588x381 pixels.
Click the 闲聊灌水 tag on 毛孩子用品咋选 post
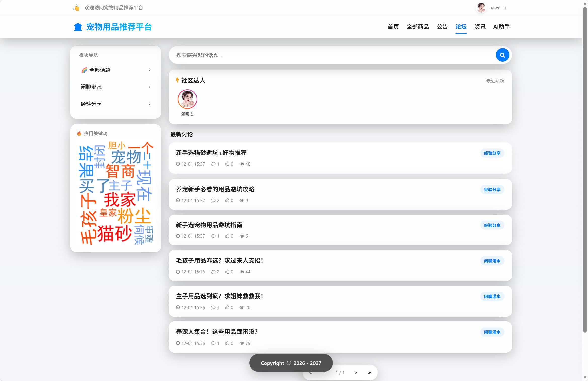point(492,261)
